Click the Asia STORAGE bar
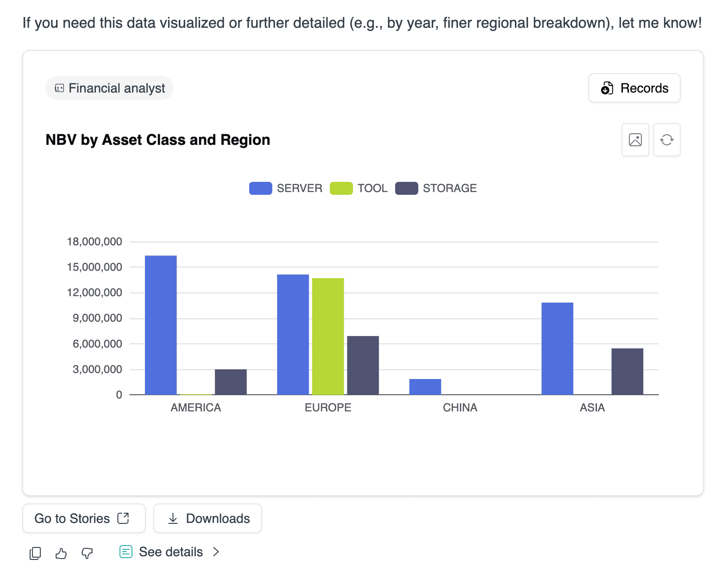The width and height of the screenshot is (728, 584). click(x=627, y=371)
